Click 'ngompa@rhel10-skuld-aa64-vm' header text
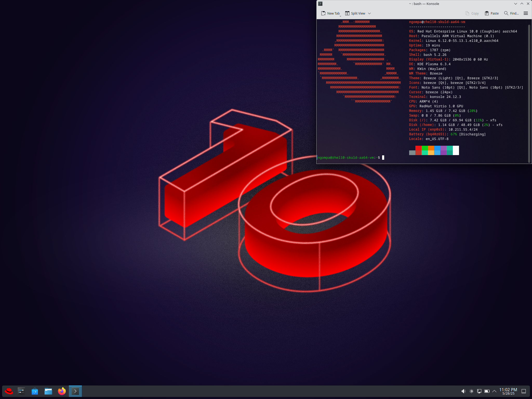Image resolution: width=532 pixels, height=399 pixels. [437, 22]
